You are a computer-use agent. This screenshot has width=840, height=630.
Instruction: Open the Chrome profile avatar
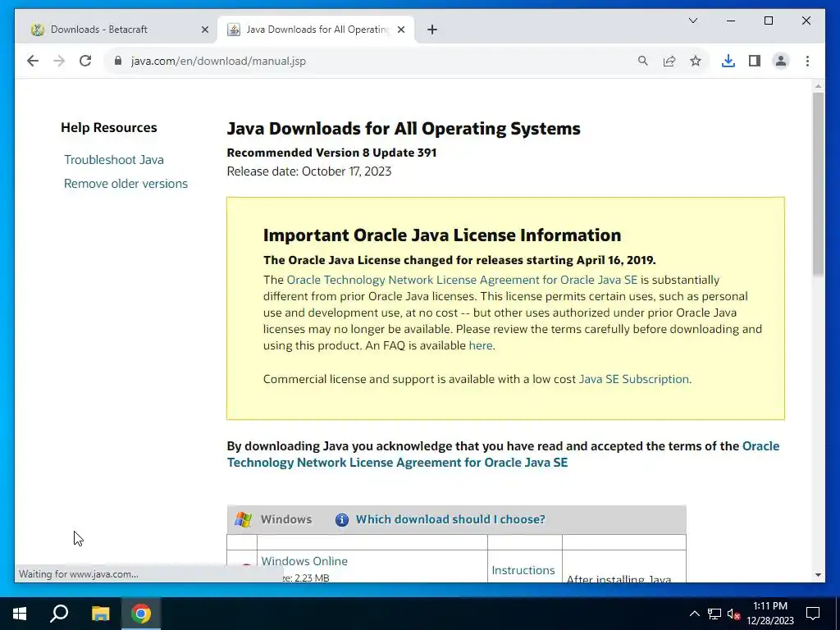781,61
